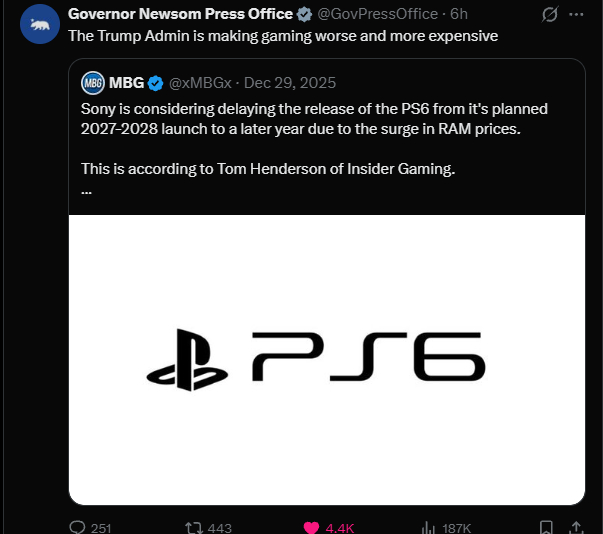Screen dimensions: 603x534
Task: Click the MBG profile avatar in quoted post
Action: 93,82
